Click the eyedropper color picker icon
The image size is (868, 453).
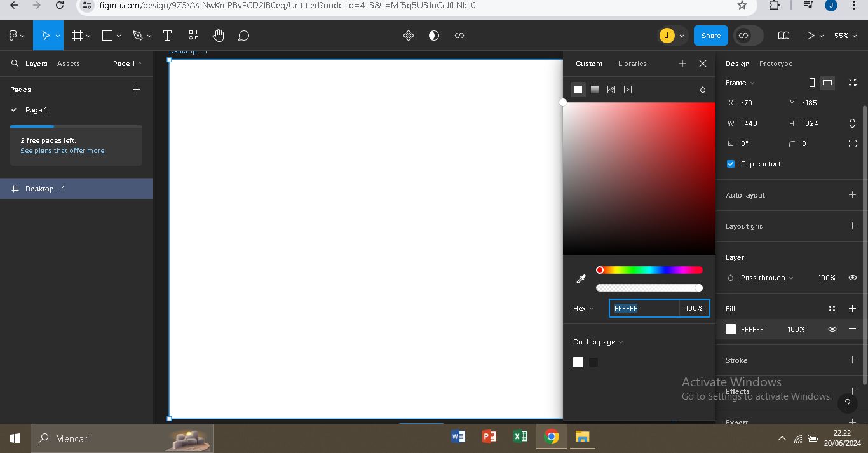point(581,279)
